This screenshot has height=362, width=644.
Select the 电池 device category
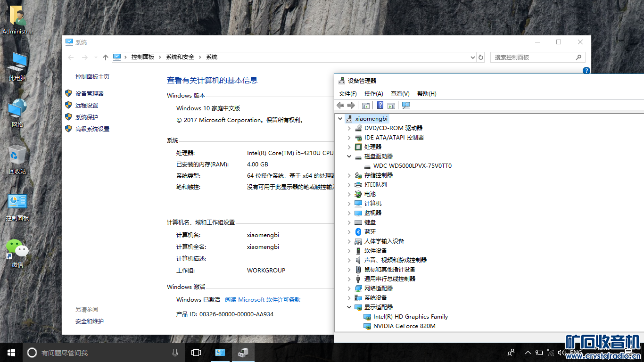[x=370, y=194]
